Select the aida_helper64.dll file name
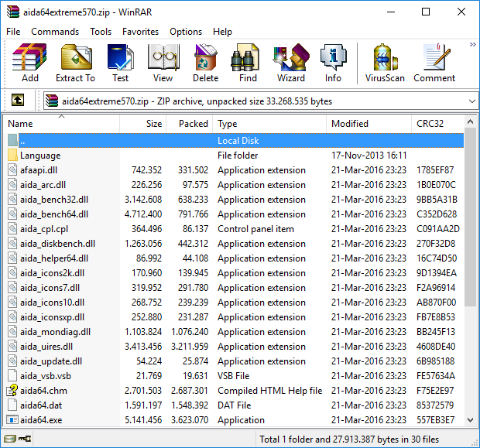The image size is (480, 448). [54, 258]
